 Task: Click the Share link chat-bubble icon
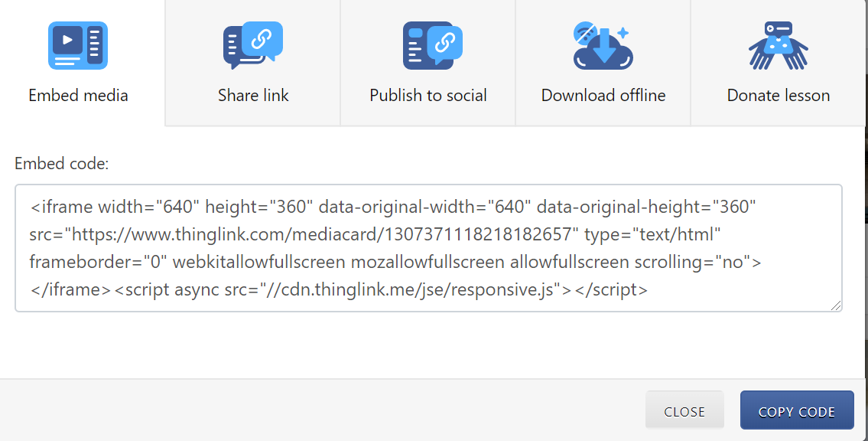point(253,46)
